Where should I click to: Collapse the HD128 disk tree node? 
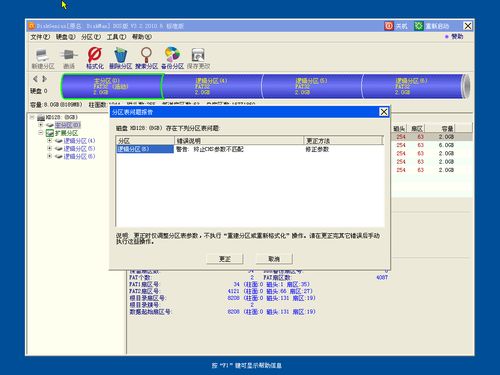click(x=32, y=117)
